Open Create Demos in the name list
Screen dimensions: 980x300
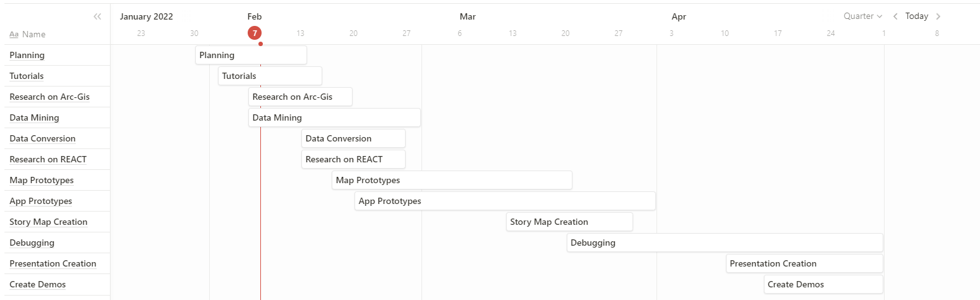tap(38, 284)
